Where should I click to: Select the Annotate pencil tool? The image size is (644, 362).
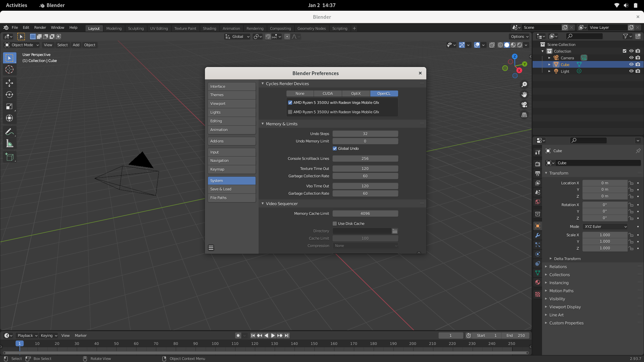click(9, 132)
